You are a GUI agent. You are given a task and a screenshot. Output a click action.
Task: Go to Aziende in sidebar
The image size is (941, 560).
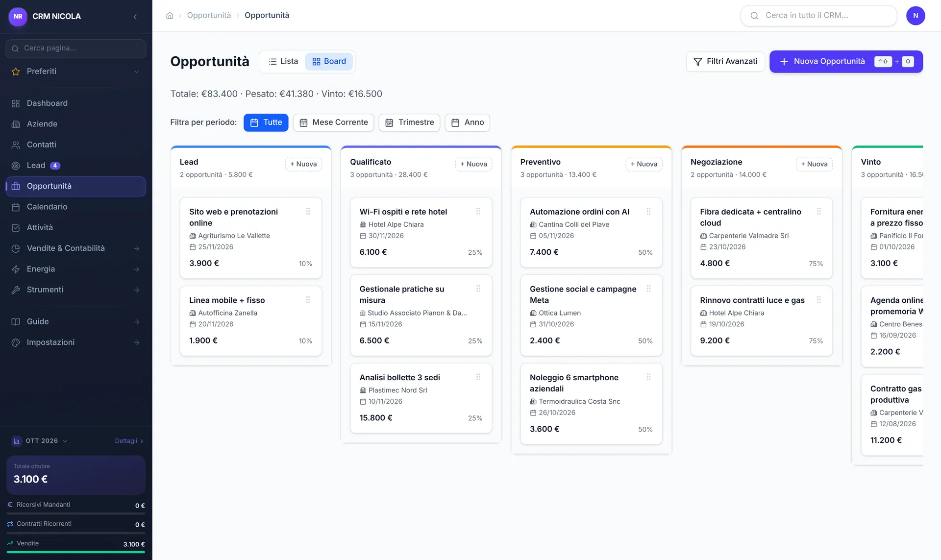(76, 124)
